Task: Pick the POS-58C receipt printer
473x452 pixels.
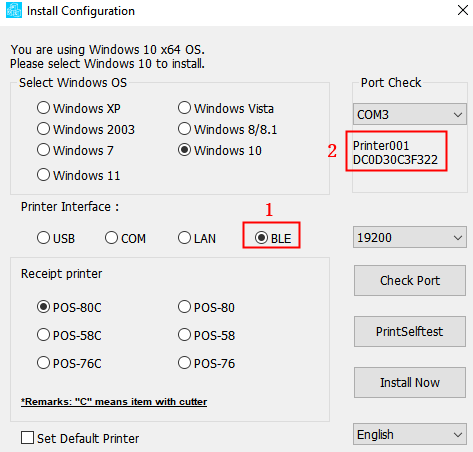Action: pyautogui.click(x=69, y=335)
